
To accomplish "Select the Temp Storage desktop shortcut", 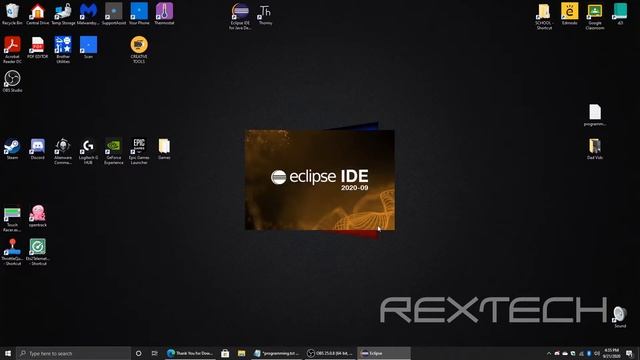I will pyautogui.click(x=63, y=14).
